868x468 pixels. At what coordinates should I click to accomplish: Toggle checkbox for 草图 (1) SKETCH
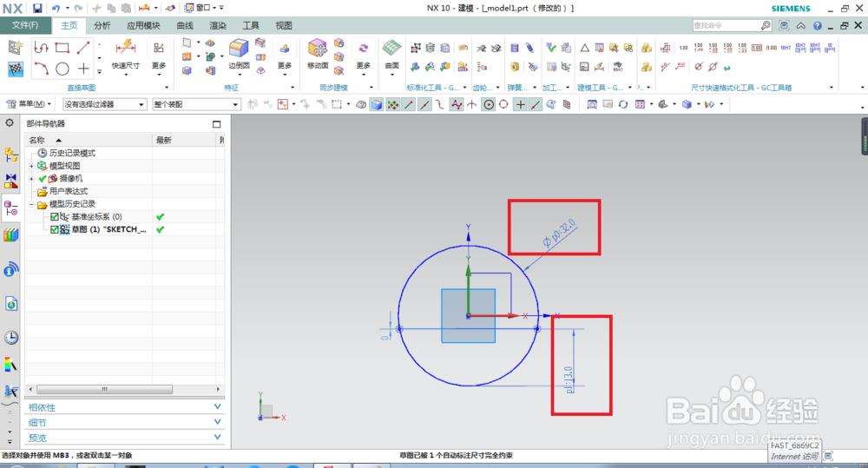pyautogui.click(x=54, y=229)
